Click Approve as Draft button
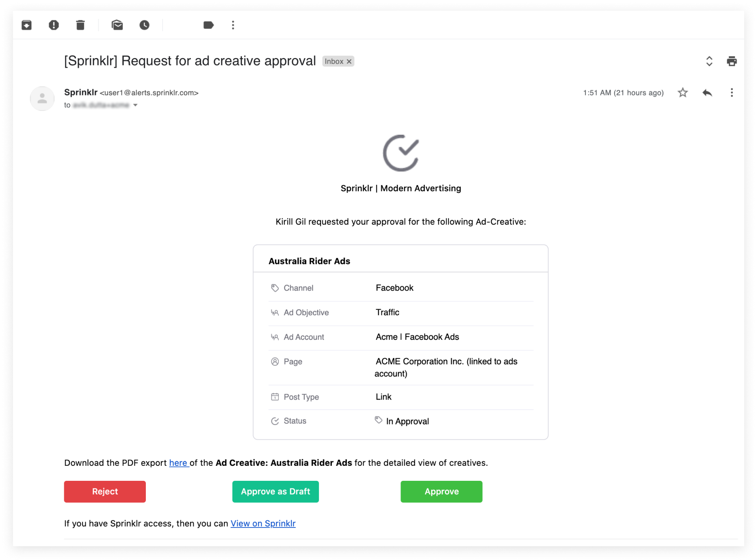The image size is (756, 560). pyautogui.click(x=275, y=492)
